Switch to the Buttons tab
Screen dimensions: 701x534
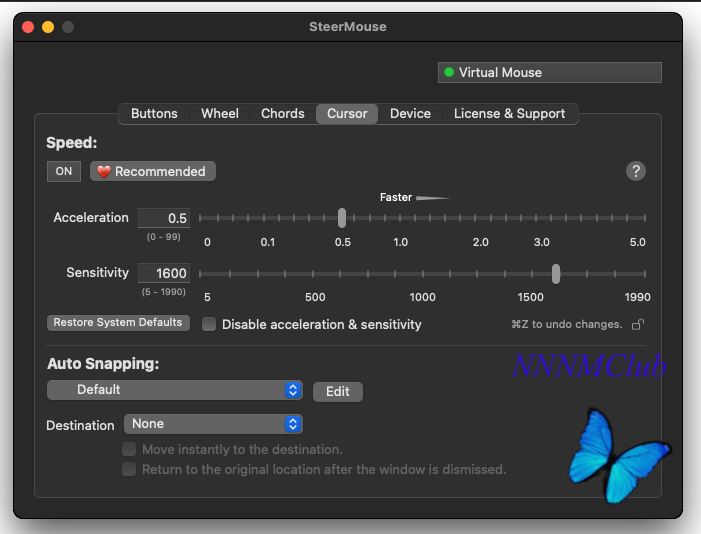coord(154,114)
